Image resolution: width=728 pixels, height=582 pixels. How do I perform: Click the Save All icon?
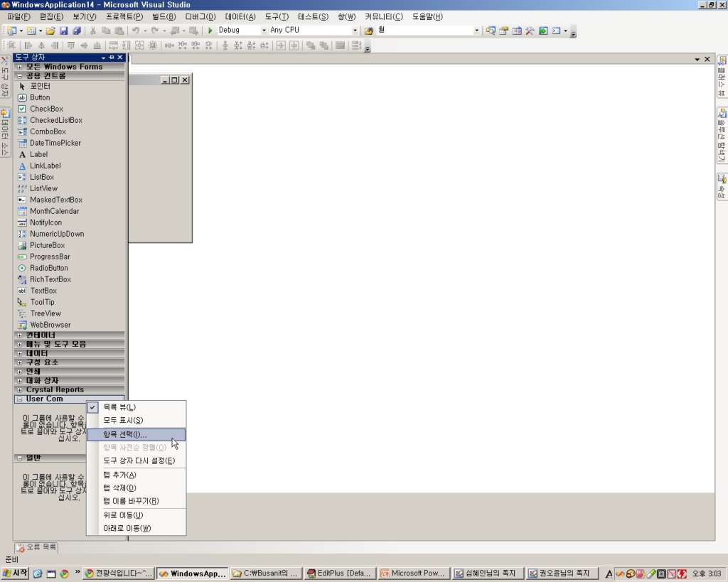pyautogui.click(x=77, y=31)
